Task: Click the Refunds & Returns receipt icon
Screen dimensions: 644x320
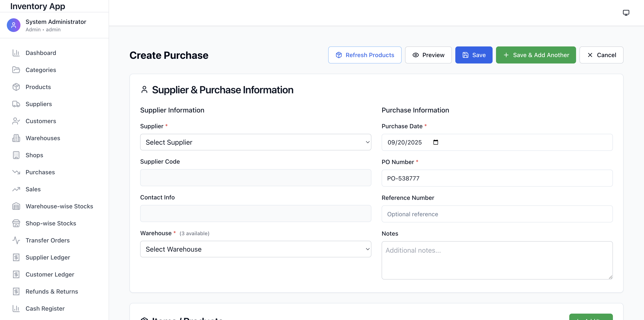Action: [x=16, y=291]
